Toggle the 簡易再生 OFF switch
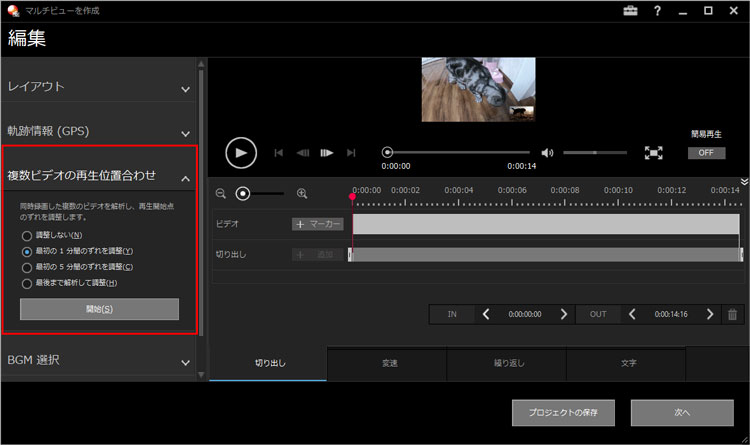The width and height of the screenshot is (750, 445). [706, 153]
